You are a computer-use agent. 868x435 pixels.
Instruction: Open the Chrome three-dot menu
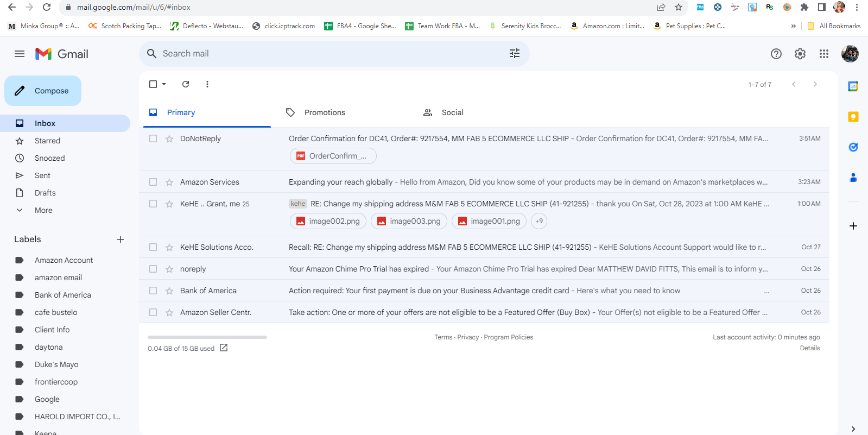pyautogui.click(x=857, y=8)
